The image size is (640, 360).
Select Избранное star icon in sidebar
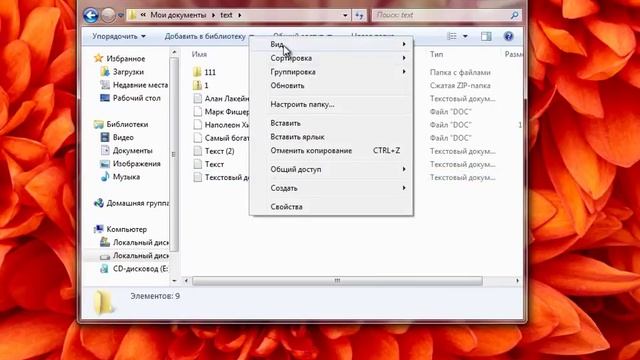[98, 58]
